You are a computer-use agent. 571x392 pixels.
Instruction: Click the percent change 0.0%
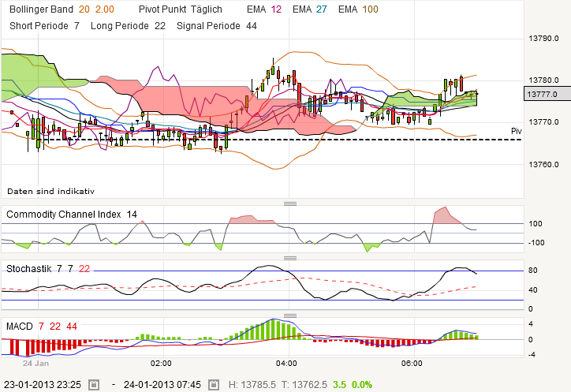[x=362, y=385]
